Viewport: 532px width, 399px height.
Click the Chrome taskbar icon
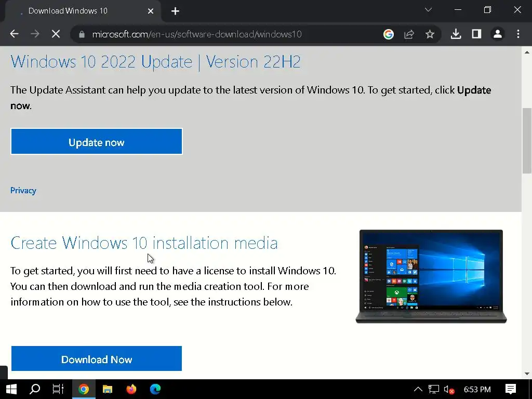(x=84, y=389)
